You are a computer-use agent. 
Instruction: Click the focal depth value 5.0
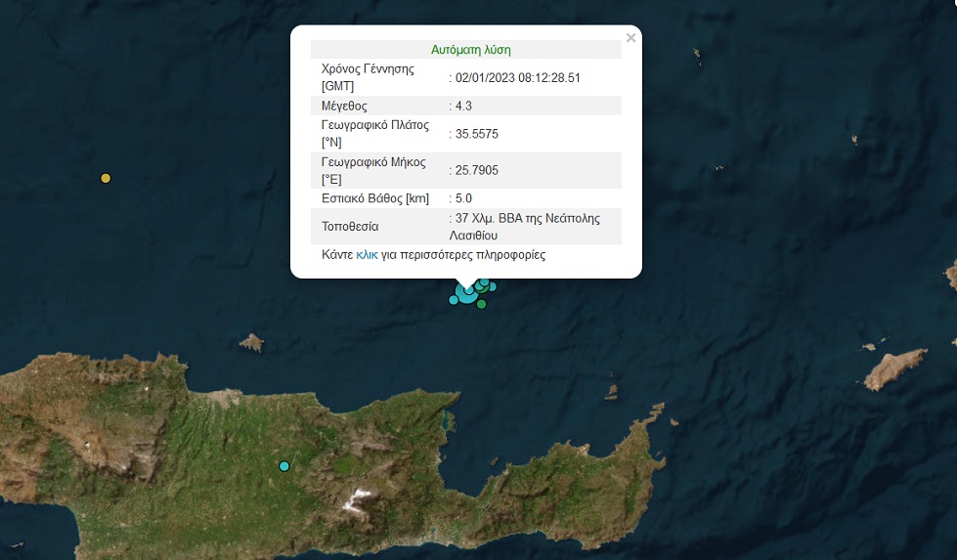tap(463, 198)
